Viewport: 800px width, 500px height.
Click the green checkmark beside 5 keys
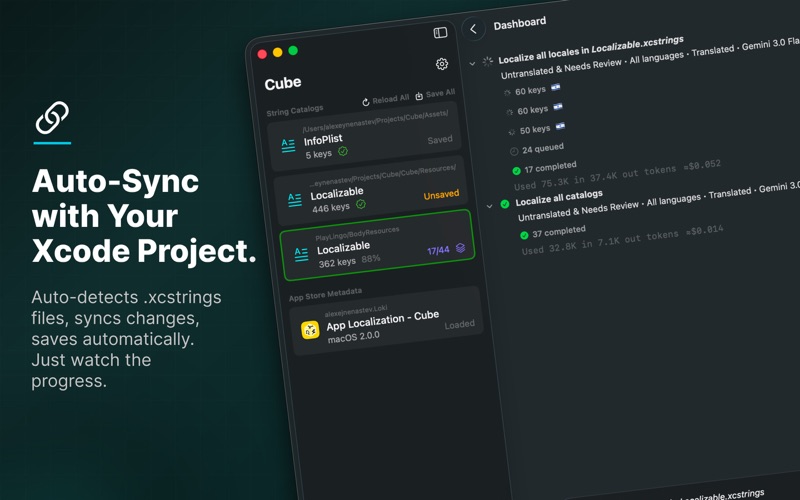pyautogui.click(x=343, y=151)
